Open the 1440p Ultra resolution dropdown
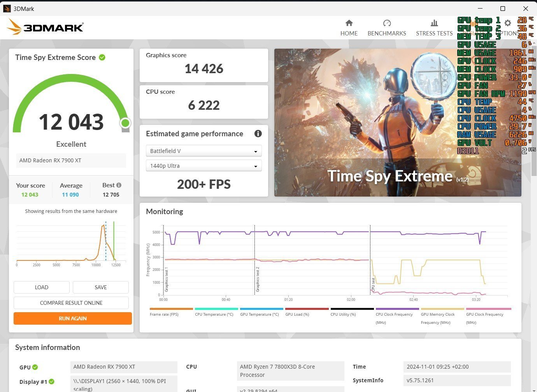The height and width of the screenshot is (392, 537). 204,165
